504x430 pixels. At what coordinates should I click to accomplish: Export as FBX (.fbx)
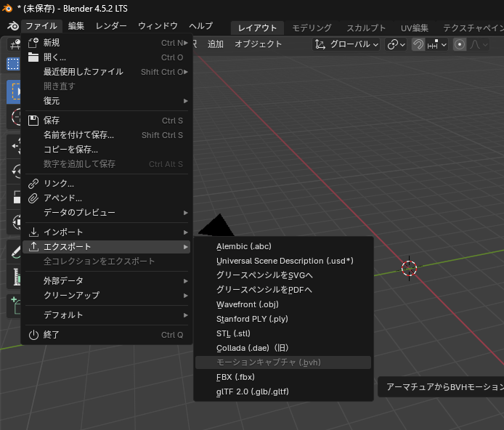click(235, 377)
